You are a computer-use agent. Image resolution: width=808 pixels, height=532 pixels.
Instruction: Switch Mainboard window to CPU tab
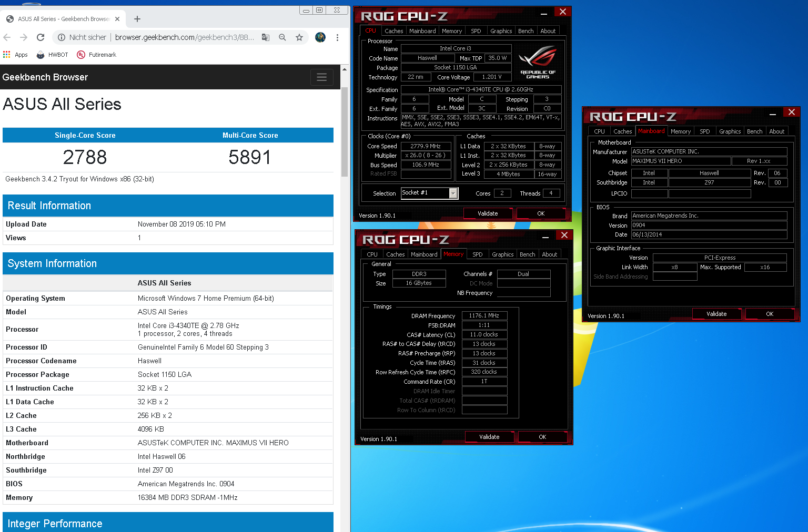pos(599,131)
